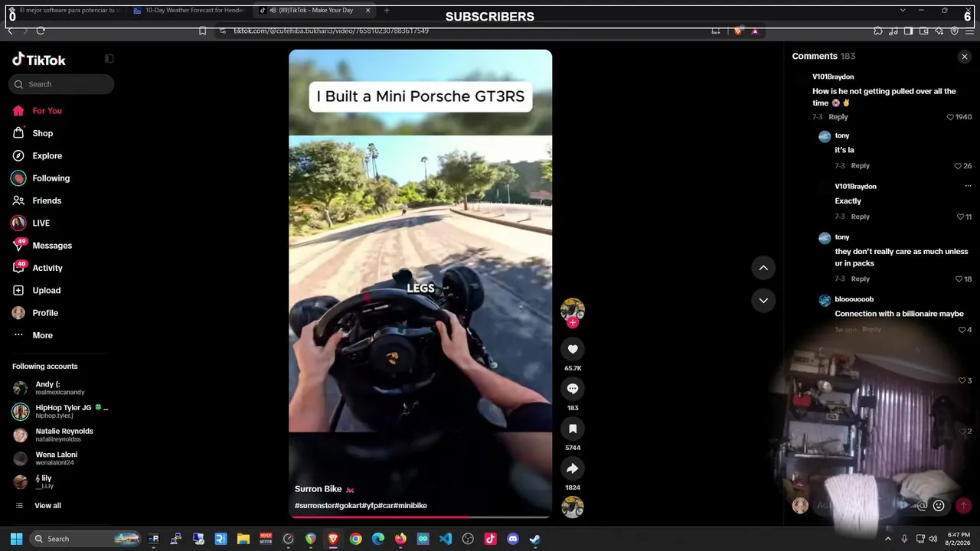Show hidden system tray icons
This screenshot has width=980, height=551.
pos(888,539)
